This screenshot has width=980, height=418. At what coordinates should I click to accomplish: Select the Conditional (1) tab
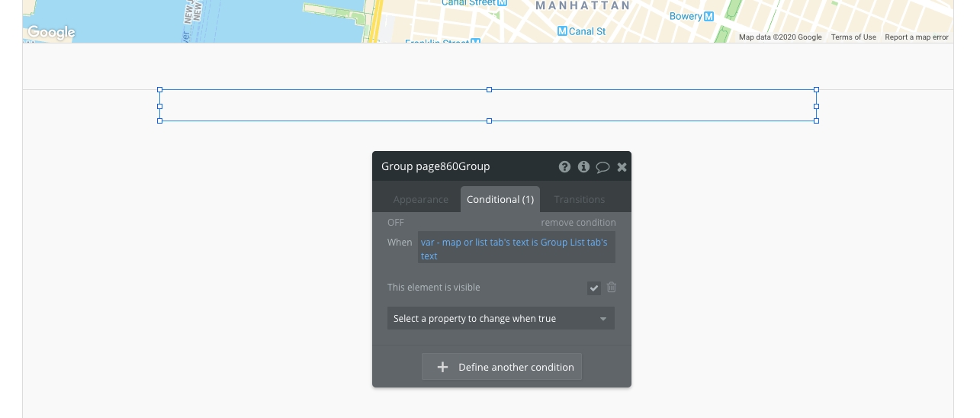[500, 199]
